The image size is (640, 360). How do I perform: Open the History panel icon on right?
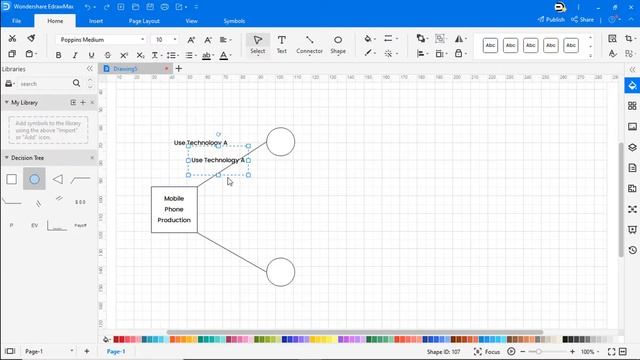(x=632, y=250)
